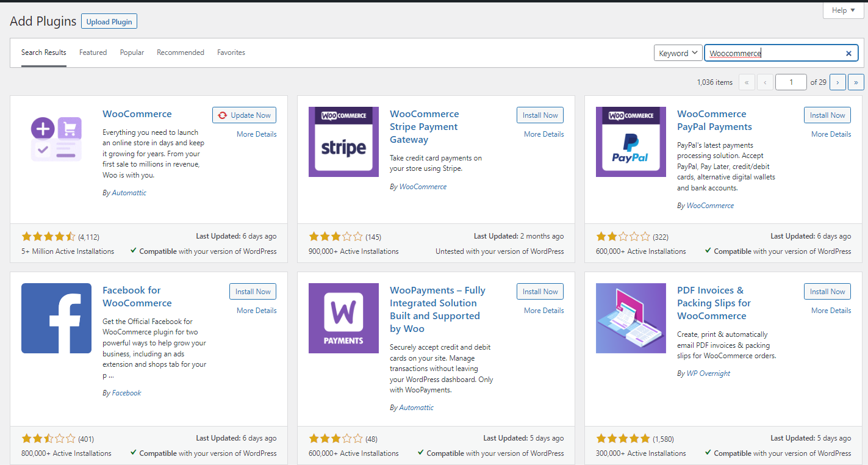Open More Details for Facebook for WooCommerce

pyautogui.click(x=257, y=311)
